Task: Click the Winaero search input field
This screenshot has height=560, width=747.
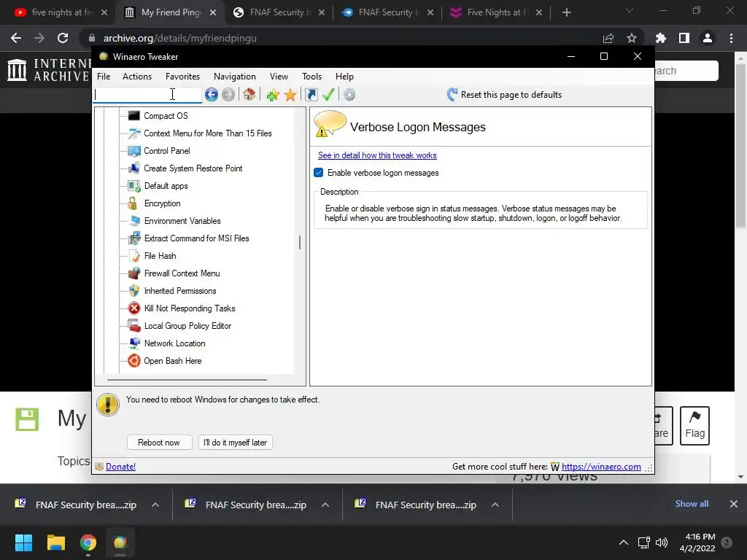Action: click(147, 95)
